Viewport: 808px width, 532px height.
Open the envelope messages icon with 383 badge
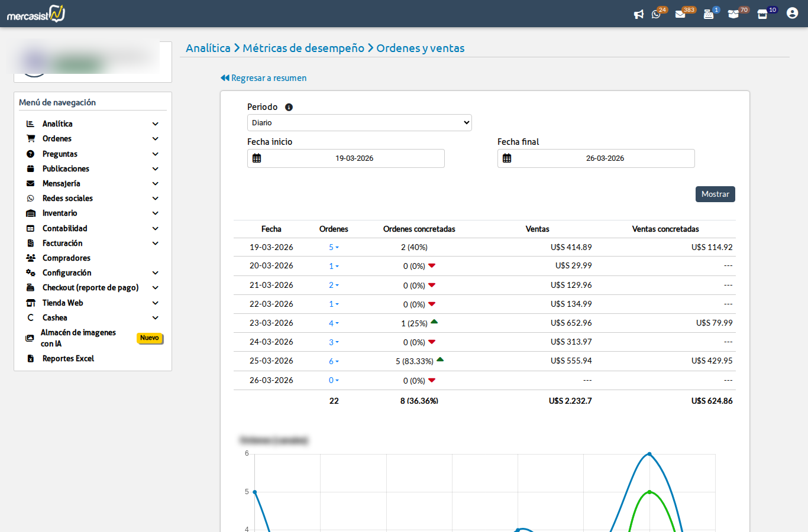680,14
